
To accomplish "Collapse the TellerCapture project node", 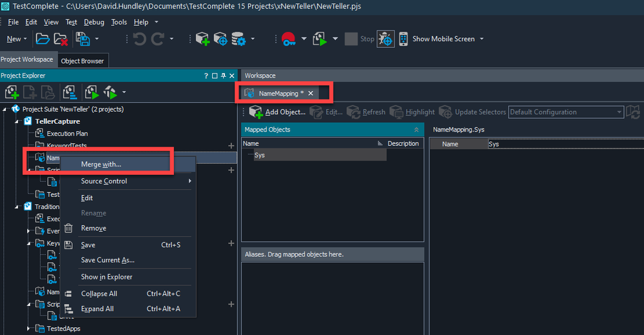I will pyautogui.click(x=19, y=121).
